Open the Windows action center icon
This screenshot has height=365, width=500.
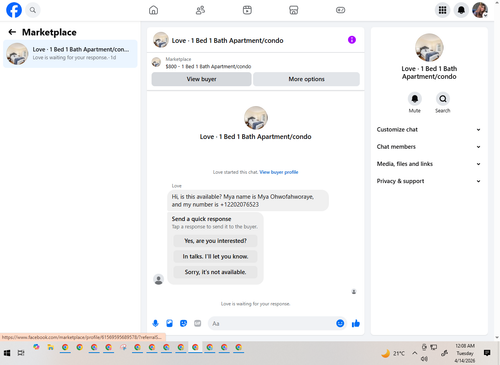(487, 353)
